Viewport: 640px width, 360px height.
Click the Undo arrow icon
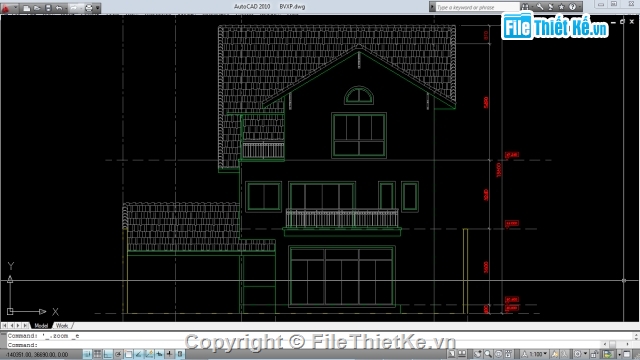pyautogui.click(x=59, y=8)
